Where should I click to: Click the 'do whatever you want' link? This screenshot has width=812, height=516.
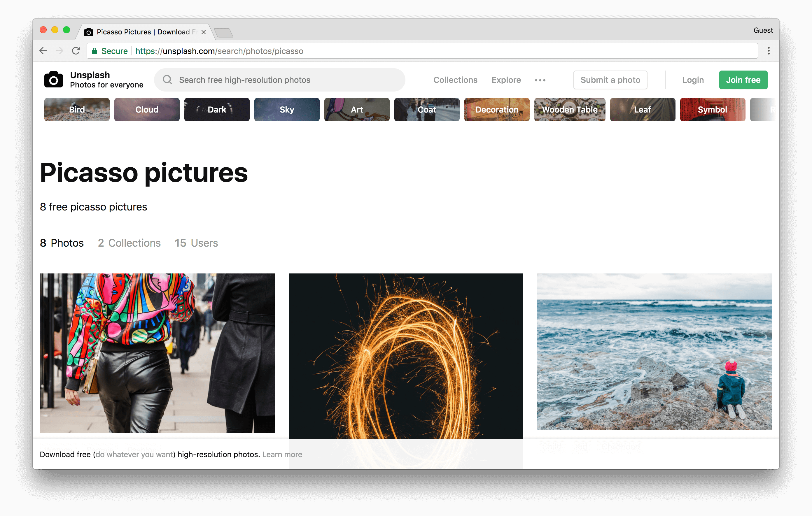pyautogui.click(x=134, y=454)
